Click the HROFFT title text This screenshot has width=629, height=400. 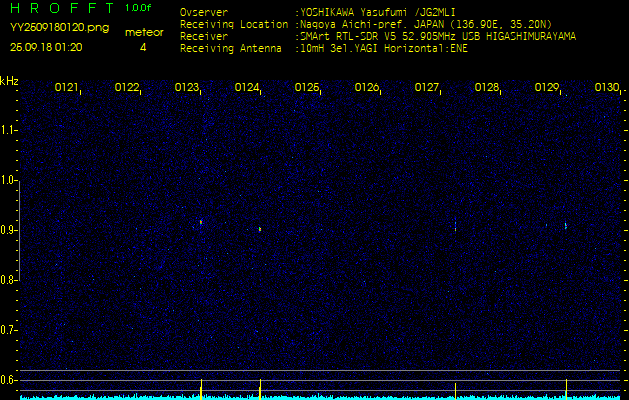pos(63,8)
